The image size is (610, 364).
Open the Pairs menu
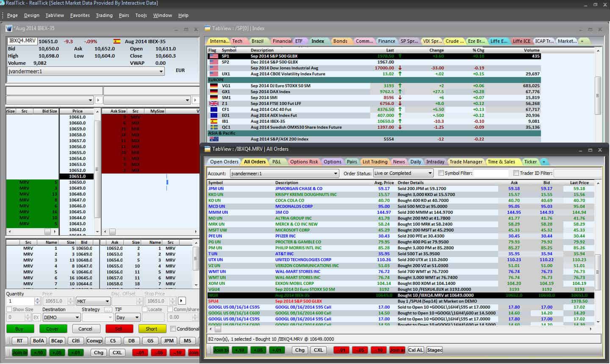point(124,15)
